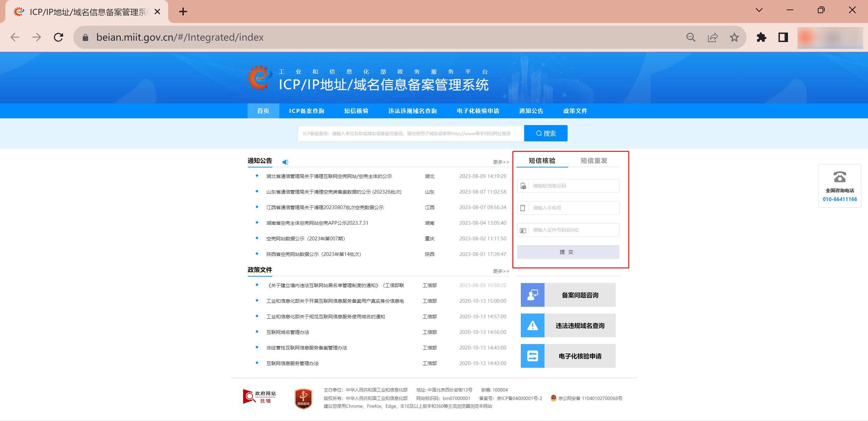The height and width of the screenshot is (421, 868).
Task: Click the 搜索 search button
Action: pyautogui.click(x=546, y=133)
